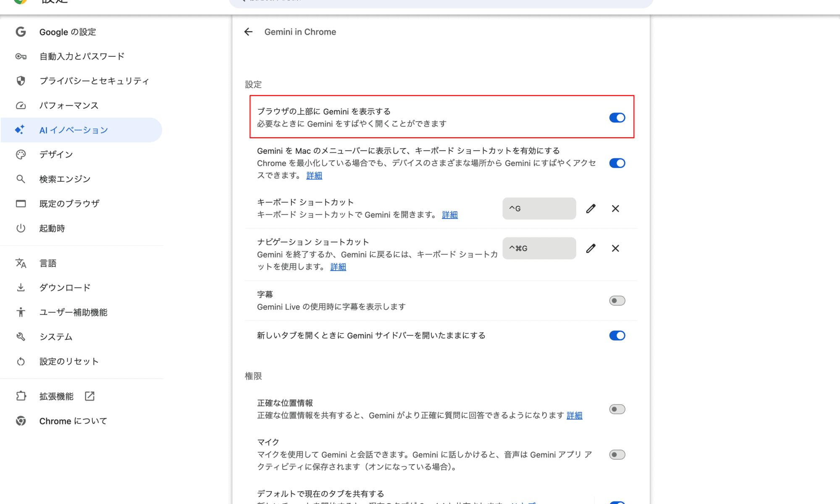Toggle showing Gemini at top of browser

point(617,118)
